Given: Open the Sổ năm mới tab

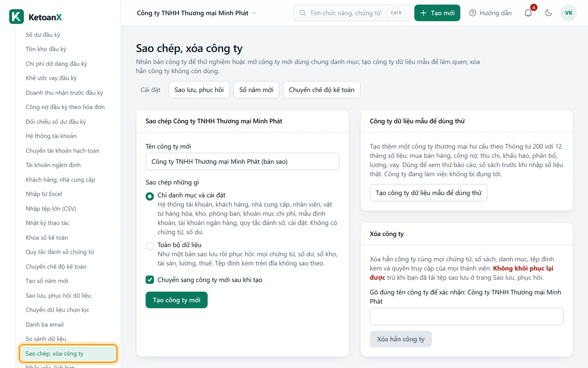Looking at the screenshot, I should pos(257,90).
